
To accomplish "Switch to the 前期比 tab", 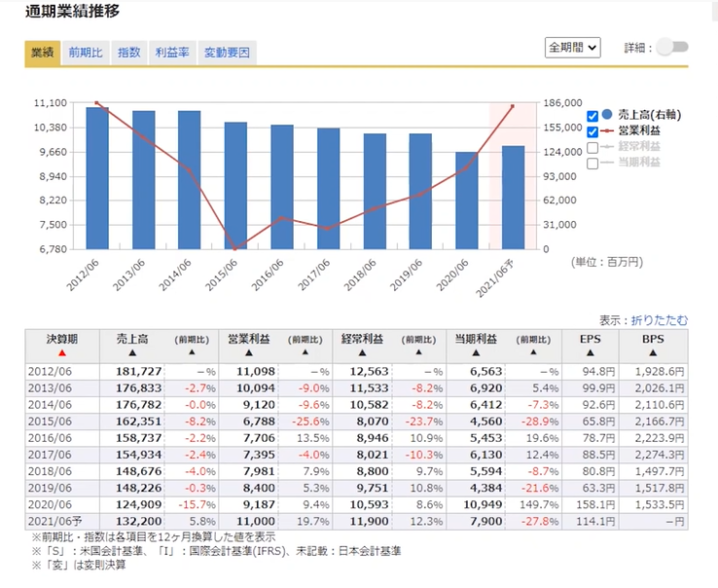I will click(x=85, y=52).
